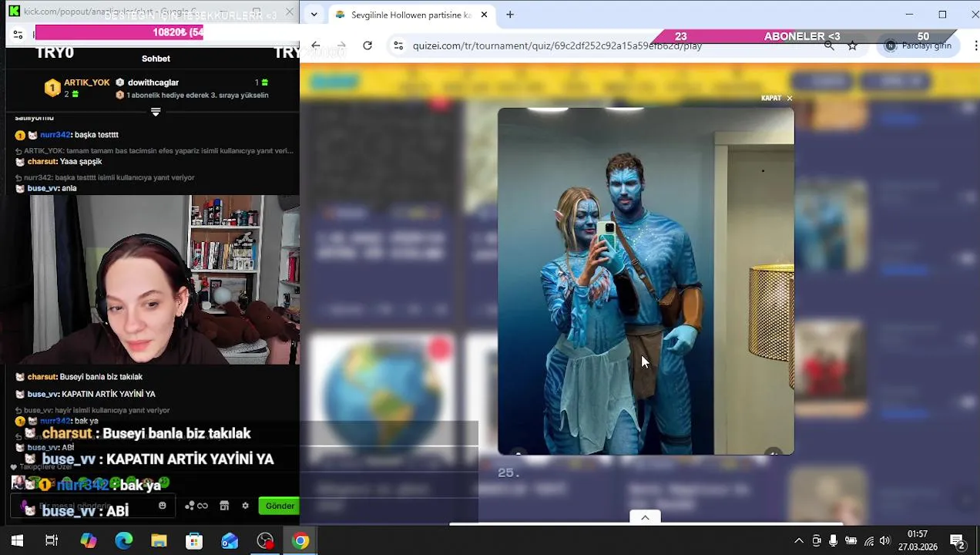Close the Sevgilinle Hollowen tab

484,15
